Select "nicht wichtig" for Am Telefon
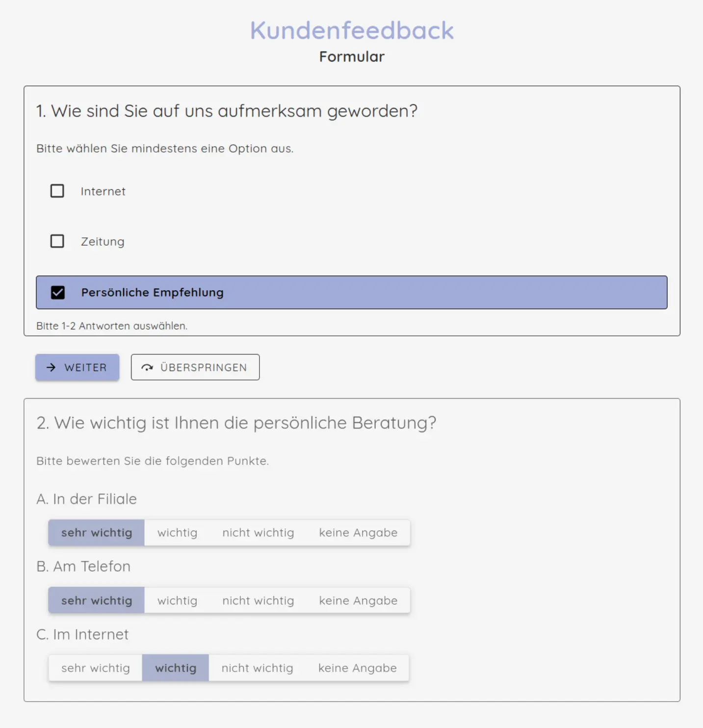Viewport: 703px width, 728px height. [258, 600]
